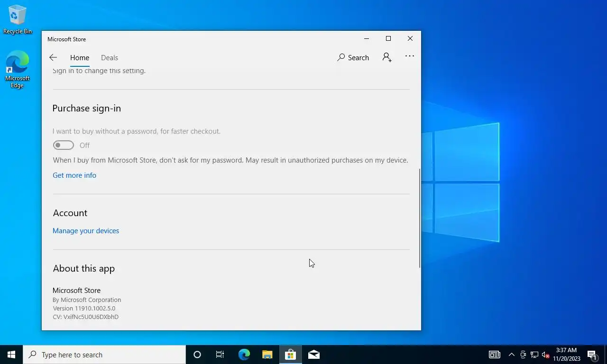607x364 pixels.
Task: Click the taskbar search box
Action: [104, 355]
